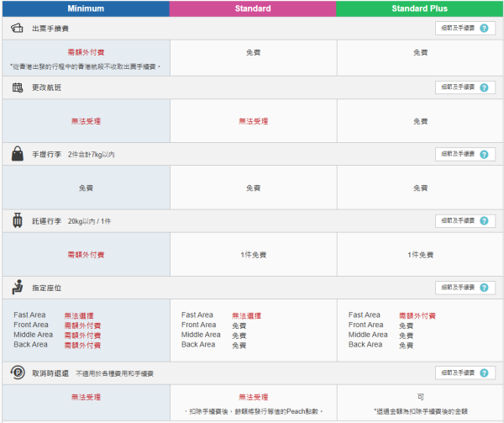This screenshot has height=423, width=504.
Task: Click 可 in Standard Plus cancellation refund cell
Action: pyautogui.click(x=421, y=397)
